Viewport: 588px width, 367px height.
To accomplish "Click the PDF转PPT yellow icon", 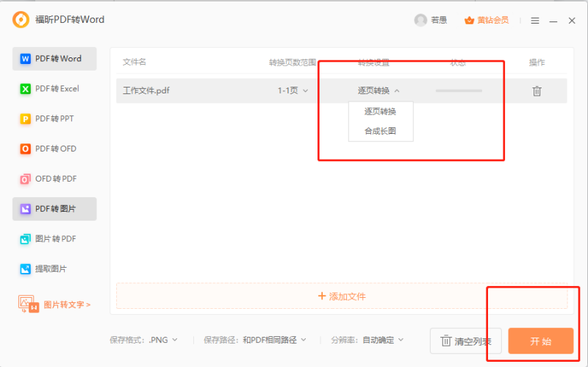I will pos(26,119).
